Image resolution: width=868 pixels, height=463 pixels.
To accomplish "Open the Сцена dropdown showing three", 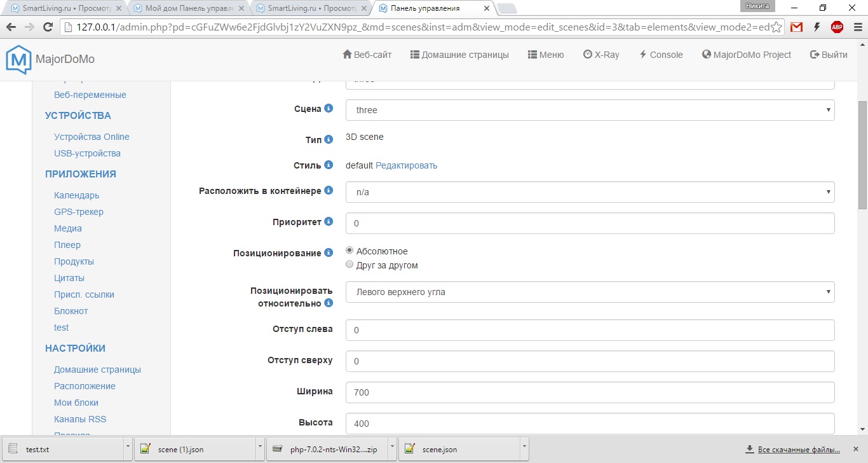I will point(590,110).
